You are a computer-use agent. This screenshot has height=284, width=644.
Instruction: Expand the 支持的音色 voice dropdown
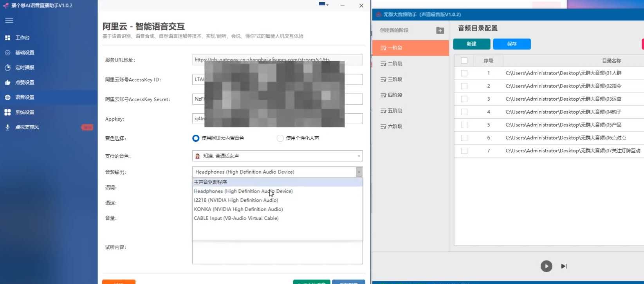click(x=359, y=156)
